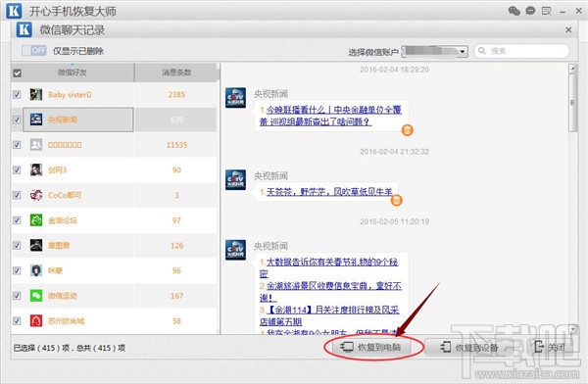This screenshot has width=588, height=384.
Task: Select 央视新闻 avatar in friends list
Action: tap(36, 120)
